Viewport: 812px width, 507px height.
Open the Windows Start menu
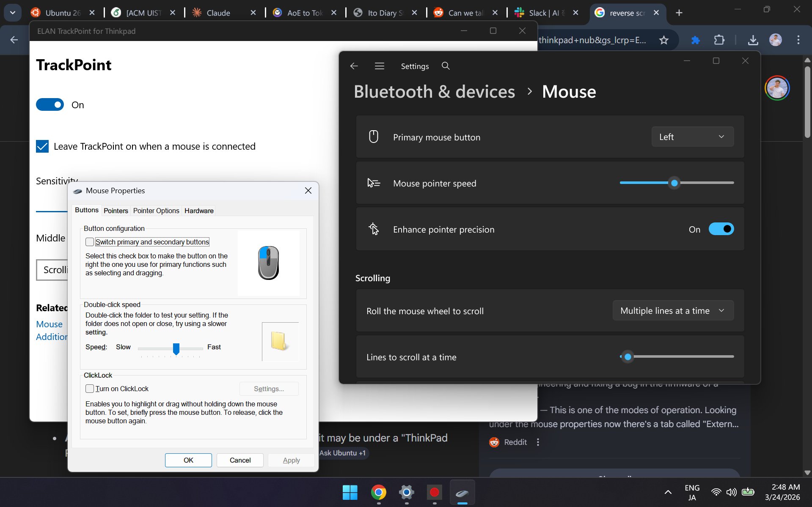(350, 492)
